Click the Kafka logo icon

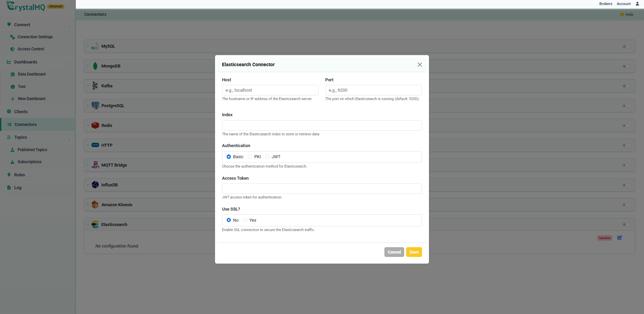[95, 86]
